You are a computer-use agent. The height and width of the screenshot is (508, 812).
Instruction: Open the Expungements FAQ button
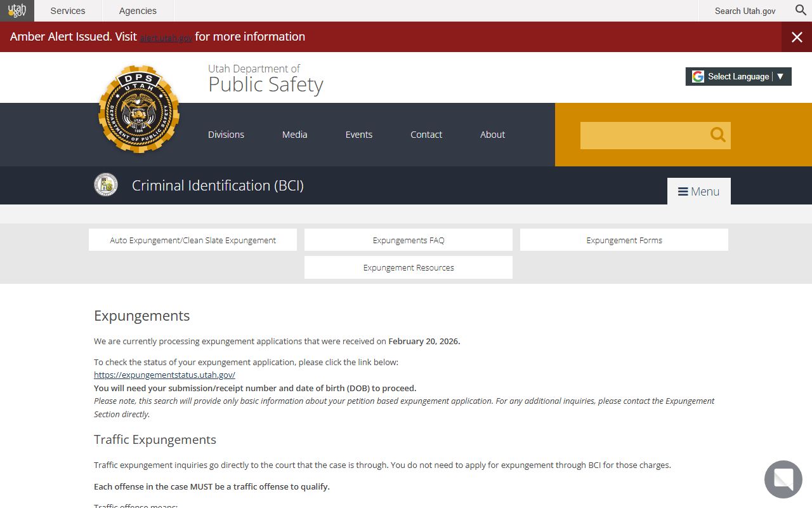(x=409, y=240)
